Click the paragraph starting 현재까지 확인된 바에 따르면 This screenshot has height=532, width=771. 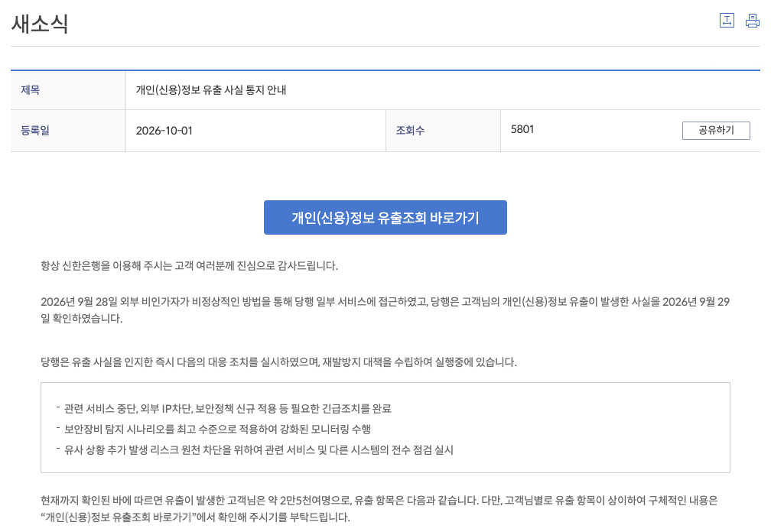click(379, 508)
